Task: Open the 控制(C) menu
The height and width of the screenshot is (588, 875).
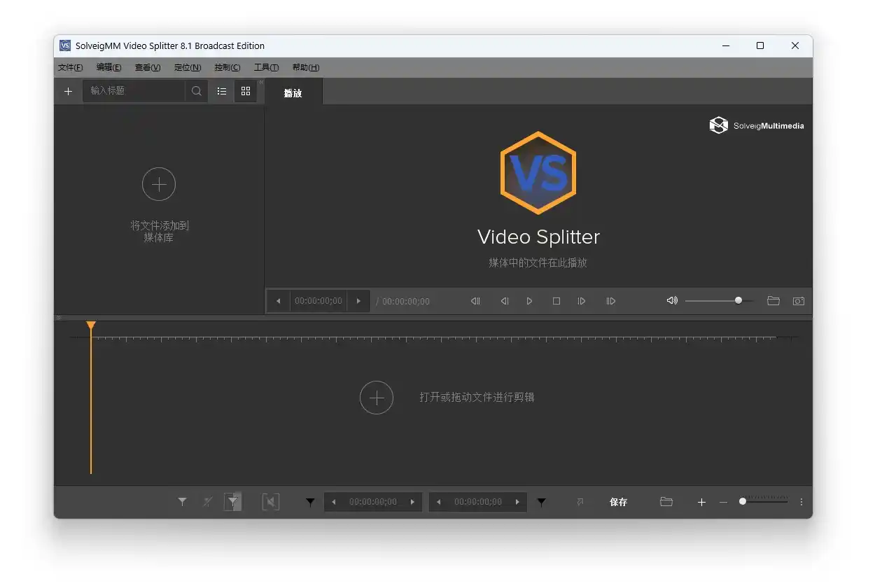Action: (x=227, y=68)
